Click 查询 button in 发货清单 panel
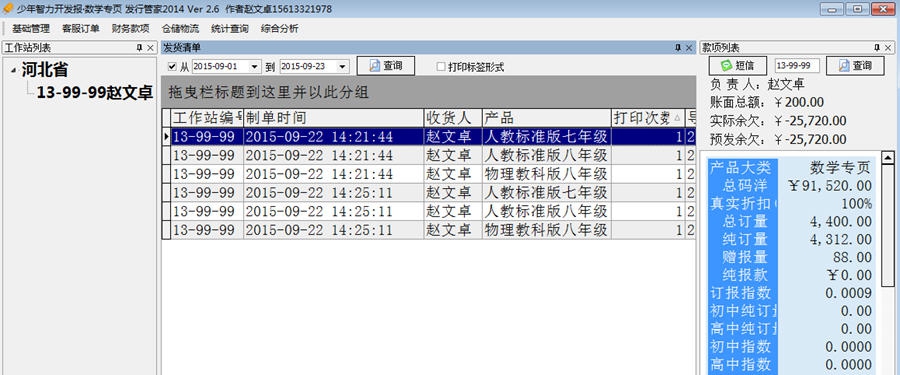 pos(386,66)
